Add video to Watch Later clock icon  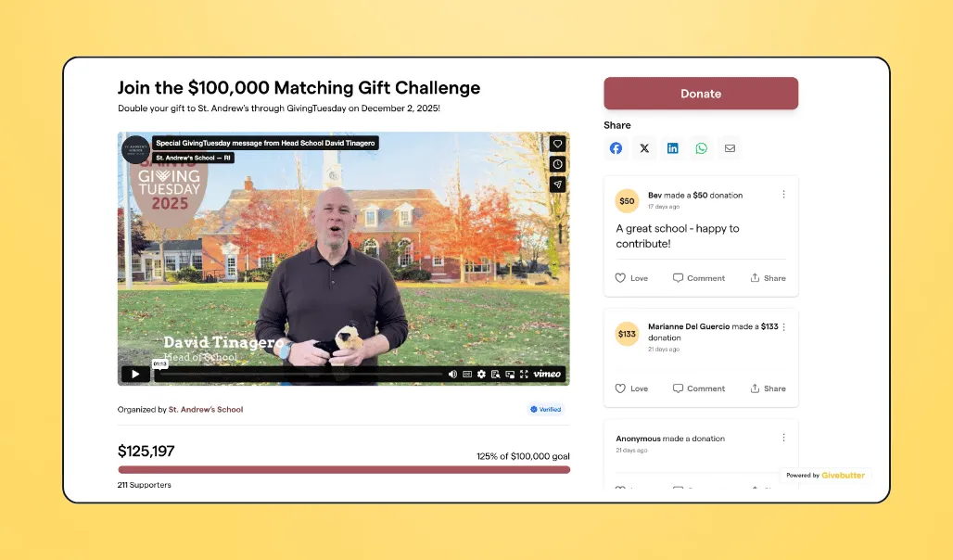[557, 164]
